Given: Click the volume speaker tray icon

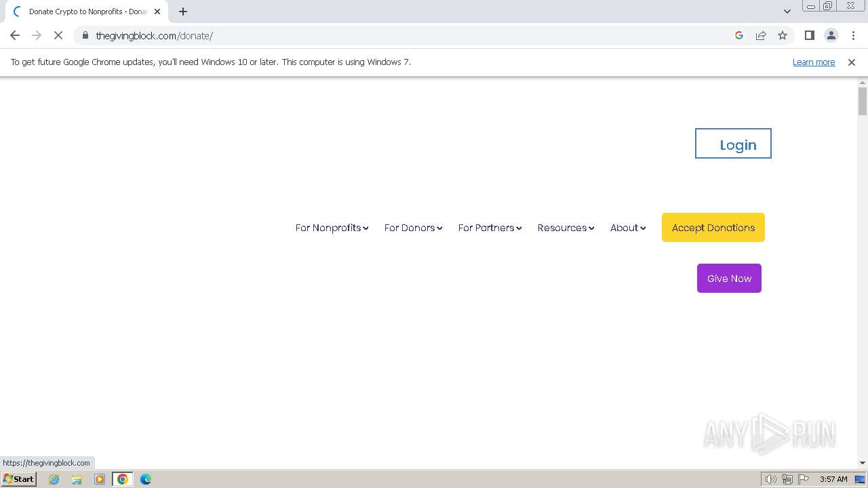Looking at the screenshot, I should point(771,479).
